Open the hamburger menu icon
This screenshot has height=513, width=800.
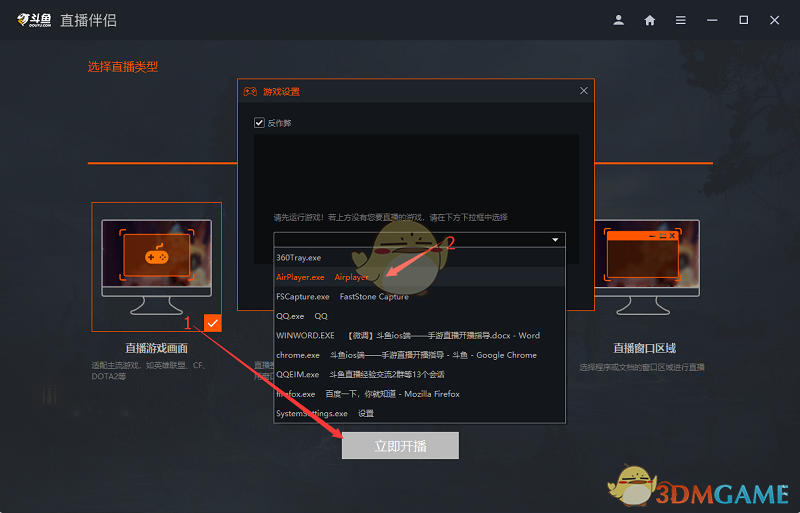tap(681, 20)
